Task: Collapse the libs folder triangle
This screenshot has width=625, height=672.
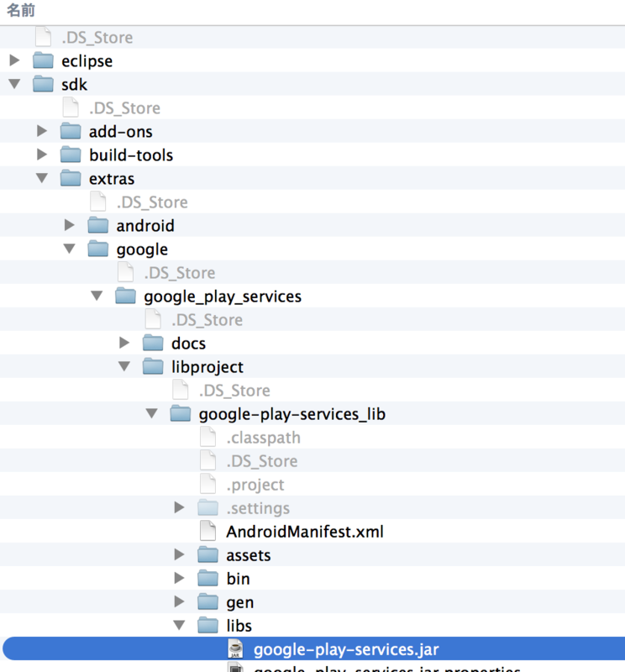Action: click(179, 625)
